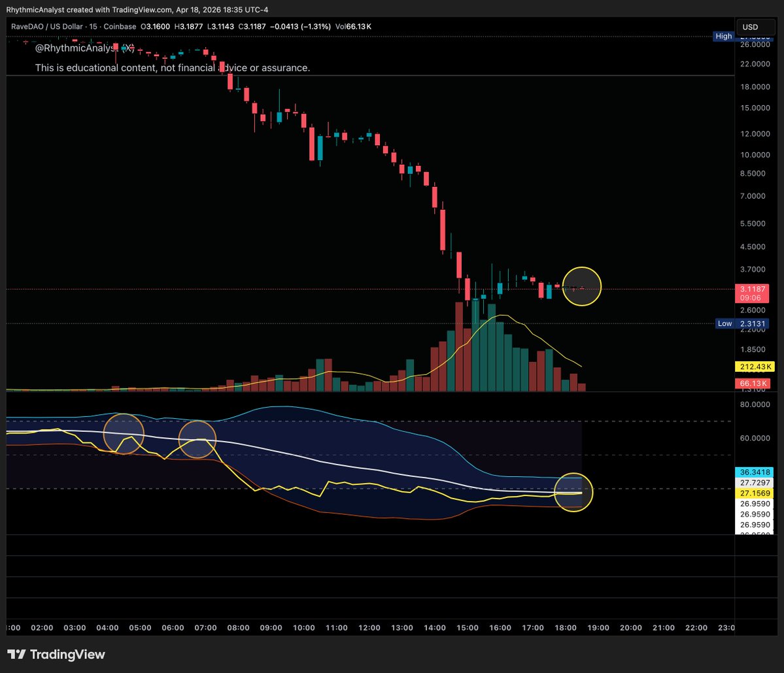Click the 10.0000 price axis label
Viewport: 784px width, 673px height.
(755, 155)
